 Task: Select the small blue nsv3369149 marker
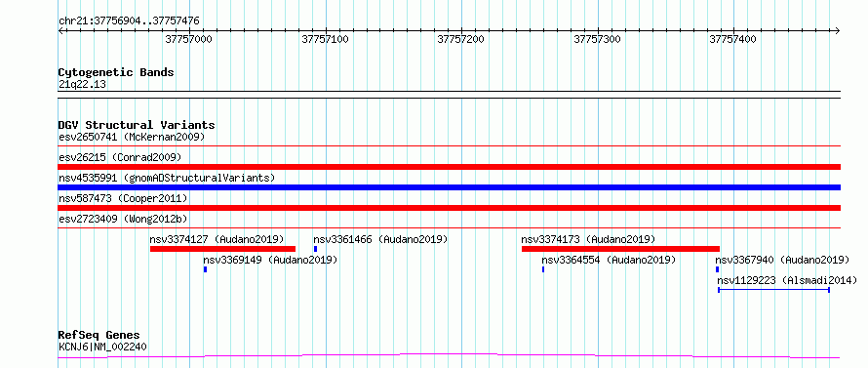(x=206, y=269)
